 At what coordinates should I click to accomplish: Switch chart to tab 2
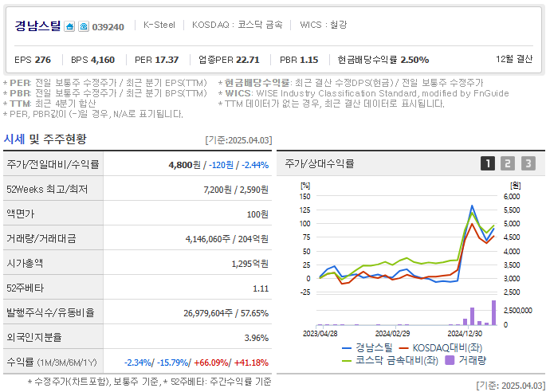(x=508, y=163)
